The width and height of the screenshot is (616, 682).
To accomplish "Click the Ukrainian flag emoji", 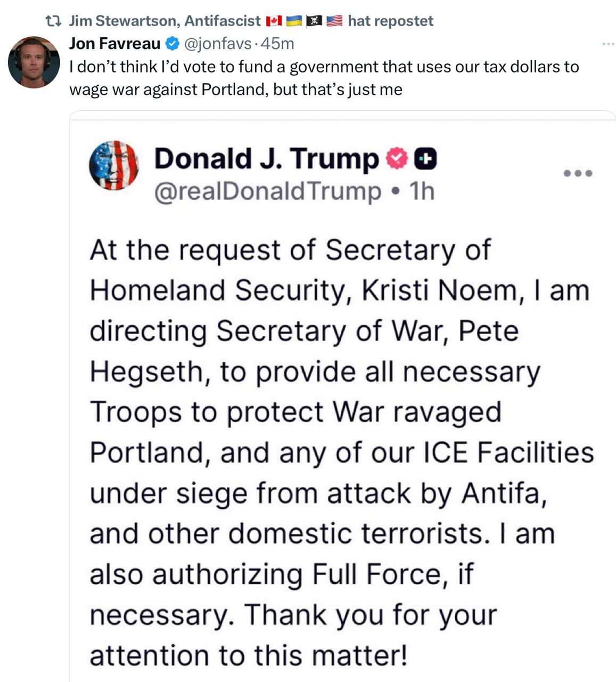I will click(x=294, y=21).
